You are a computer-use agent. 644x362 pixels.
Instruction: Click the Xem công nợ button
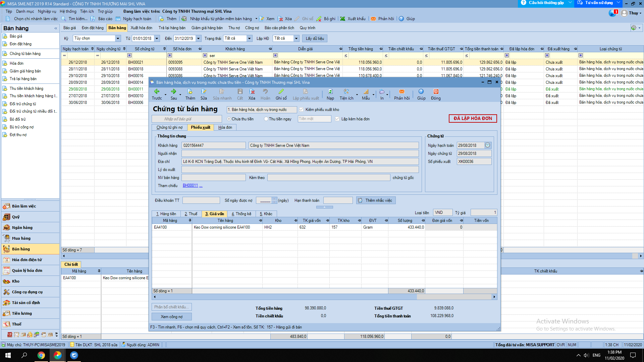[171, 317]
